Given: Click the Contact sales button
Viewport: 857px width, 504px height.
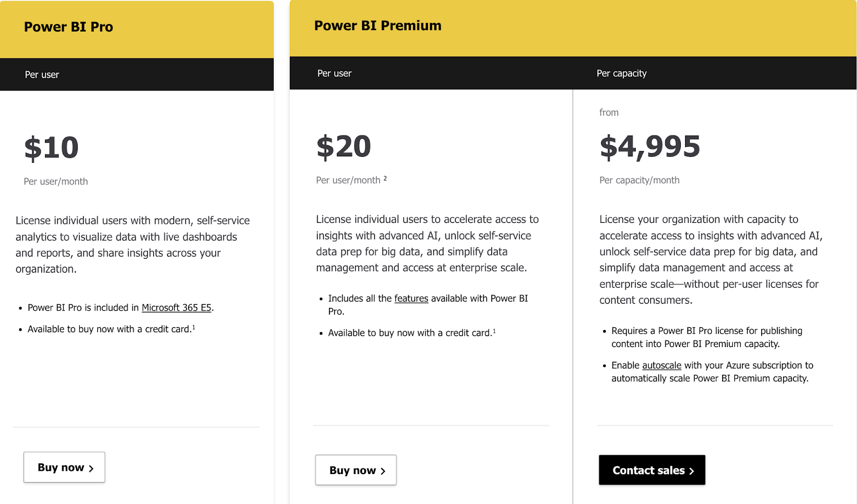Looking at the screenshot, I should click(651, 470).
